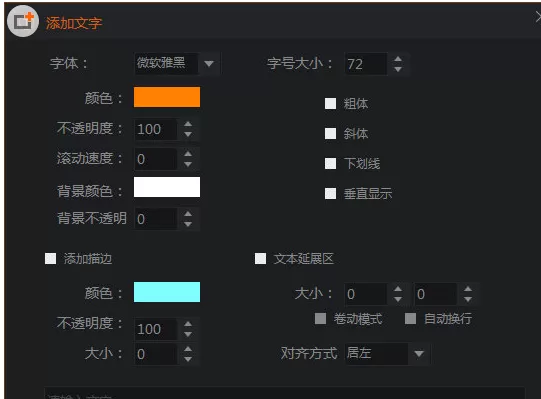The image size is (541, 399).
Task: Click the stroke 不透明度 field showing 100
Action: [x=156, y=329]
